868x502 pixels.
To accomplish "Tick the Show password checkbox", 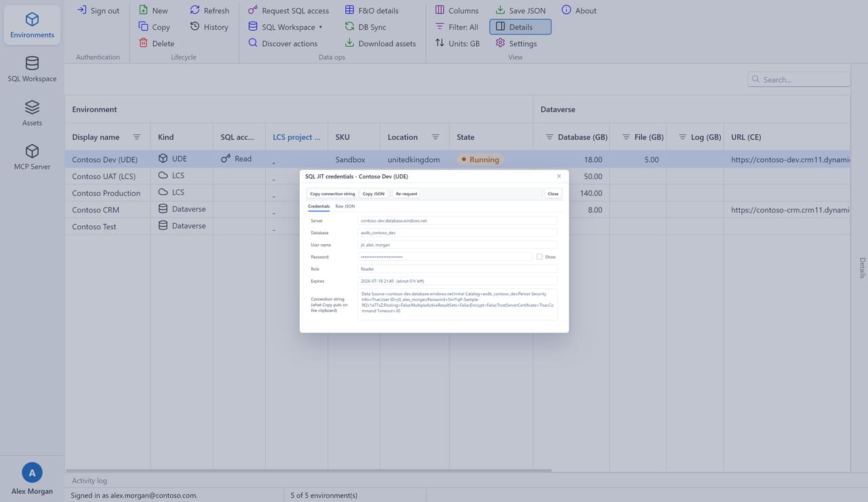I will click(539, 257).
